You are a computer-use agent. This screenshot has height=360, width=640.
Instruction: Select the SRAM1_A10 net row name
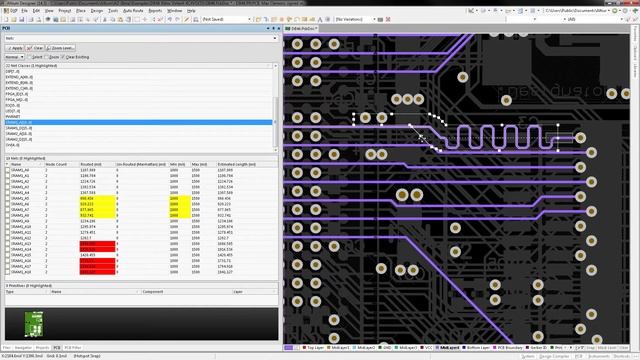[x=21, y=227]
